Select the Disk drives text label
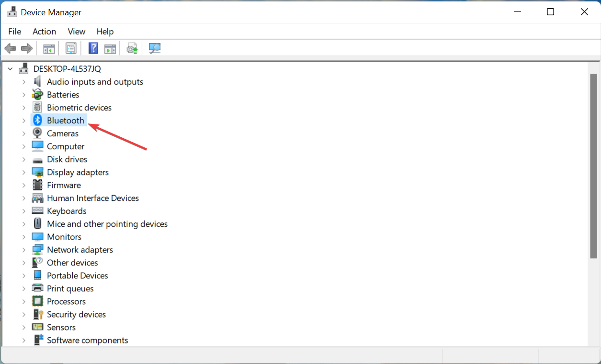 pos(67,159)
